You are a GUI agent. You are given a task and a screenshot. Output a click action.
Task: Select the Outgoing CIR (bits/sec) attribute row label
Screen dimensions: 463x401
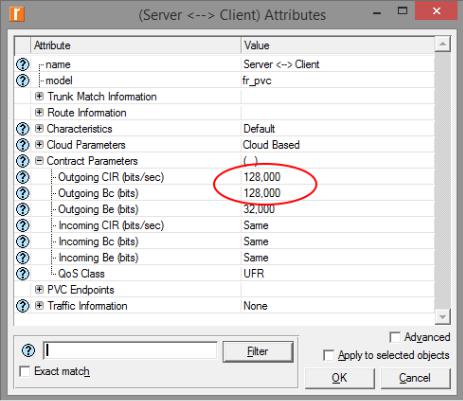pos(111,177)
